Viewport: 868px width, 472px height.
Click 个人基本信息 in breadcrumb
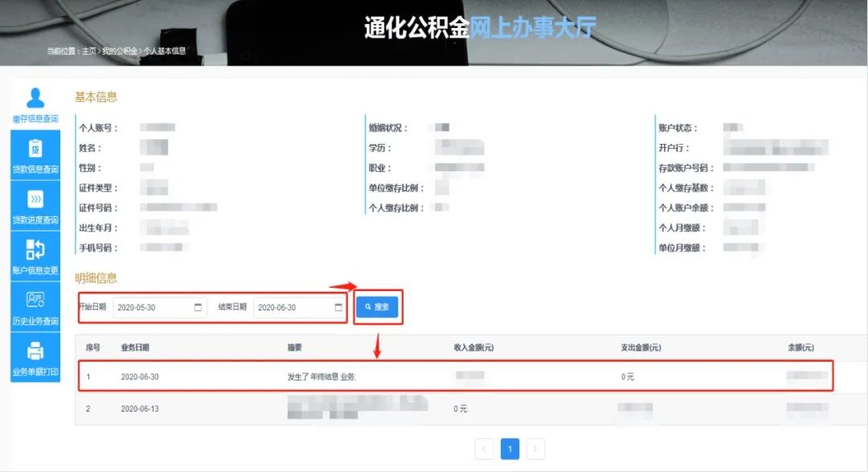click(165, 51)
